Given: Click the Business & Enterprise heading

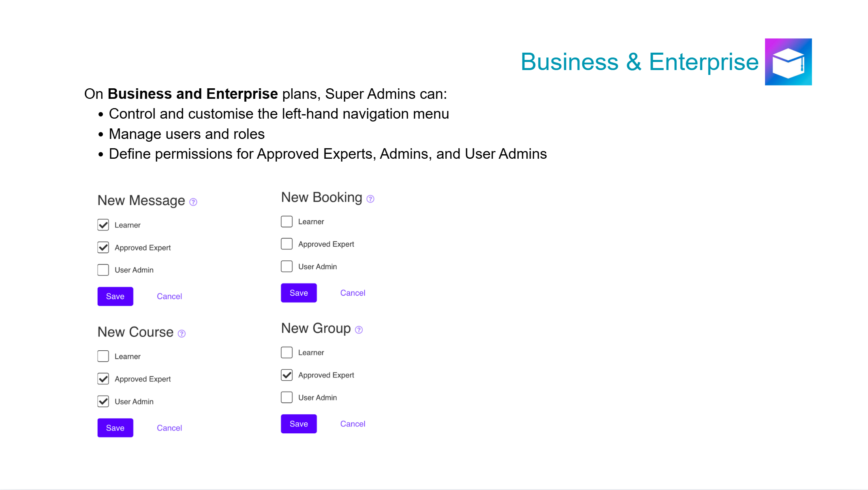Looking at the screenshot, I should [x=639, y=62].
